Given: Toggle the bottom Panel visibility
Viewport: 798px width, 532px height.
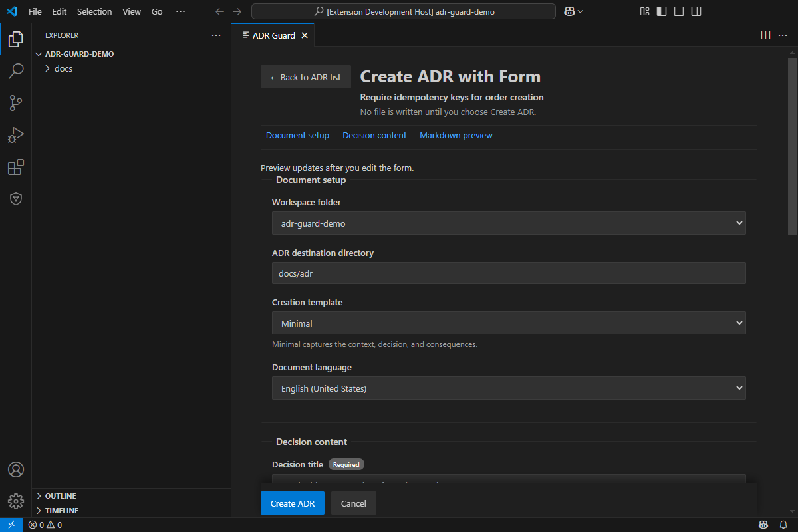Looking at the screenshot, I should [x=679, y=11].
